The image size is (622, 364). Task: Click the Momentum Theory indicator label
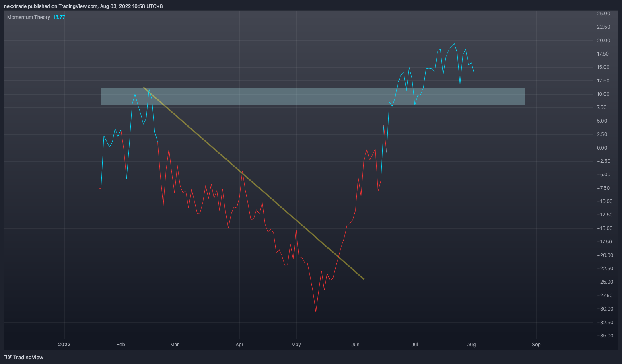coord(29,17)
